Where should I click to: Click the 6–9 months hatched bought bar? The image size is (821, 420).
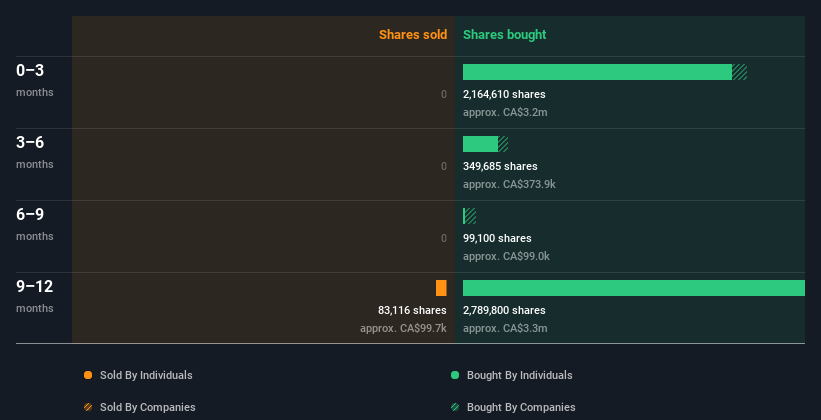tap(470, 216)
